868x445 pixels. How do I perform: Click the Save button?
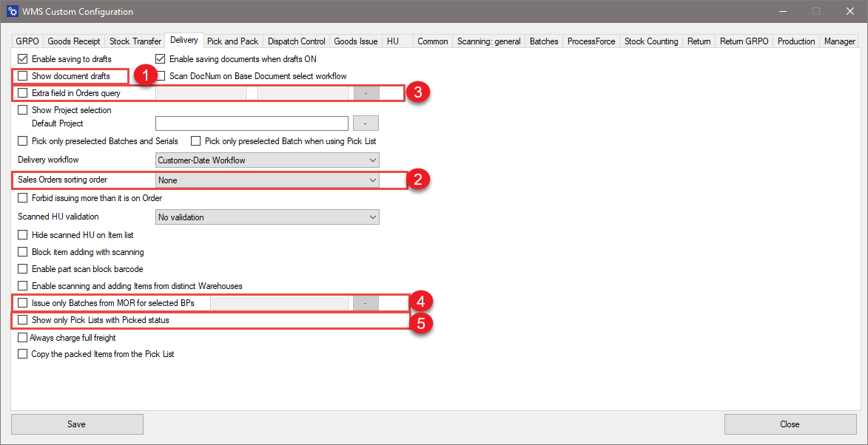[77, 424]
